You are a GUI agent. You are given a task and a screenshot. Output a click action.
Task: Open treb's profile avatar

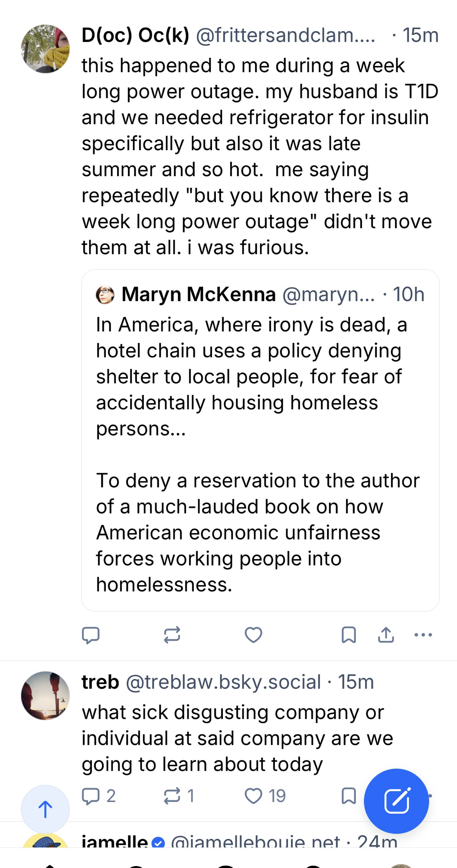click(45, 696)
